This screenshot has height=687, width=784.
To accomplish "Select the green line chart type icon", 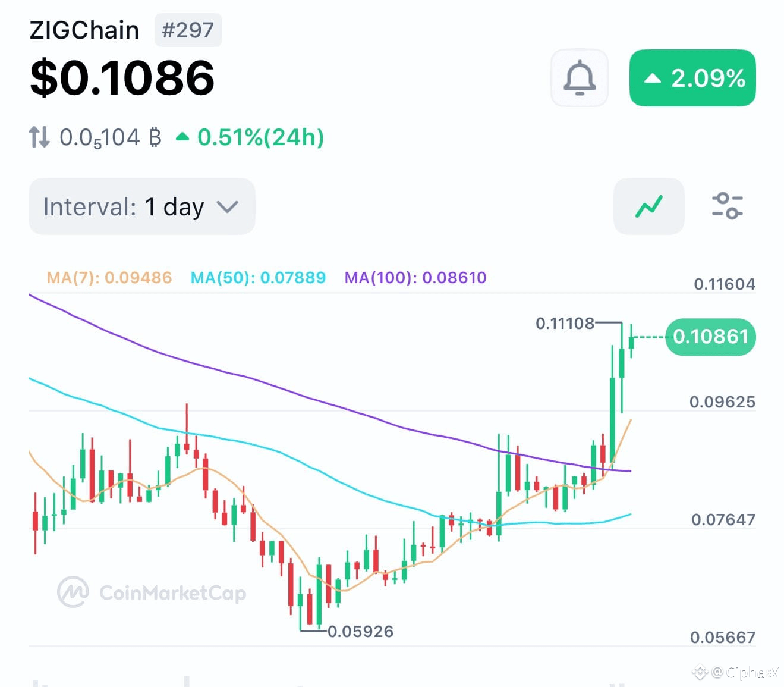I will click(x=648, y=206).
